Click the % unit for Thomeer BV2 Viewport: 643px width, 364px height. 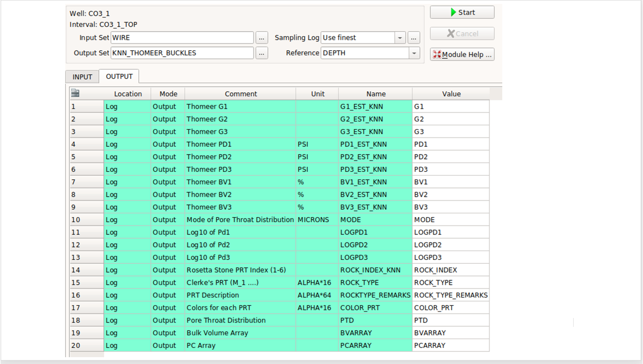tap(317, 195)
